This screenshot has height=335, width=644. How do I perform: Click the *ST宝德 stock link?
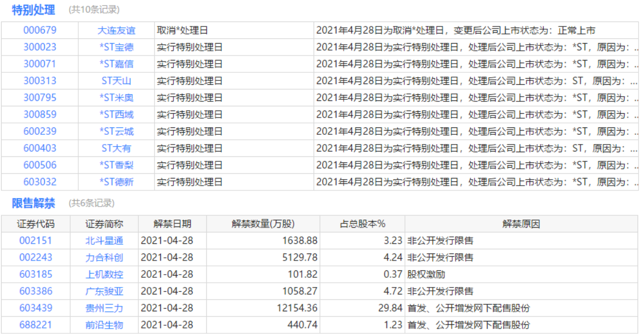tap(117, 47)
